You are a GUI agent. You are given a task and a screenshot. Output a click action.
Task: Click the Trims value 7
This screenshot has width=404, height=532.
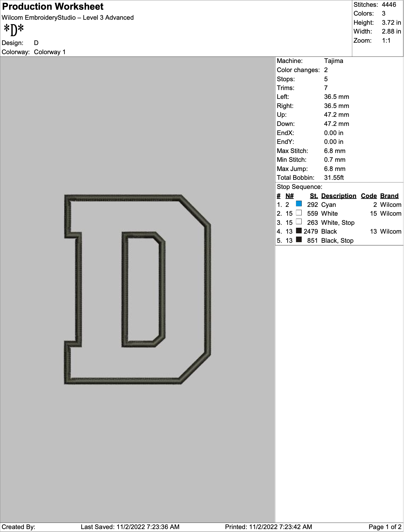point(326,88)
